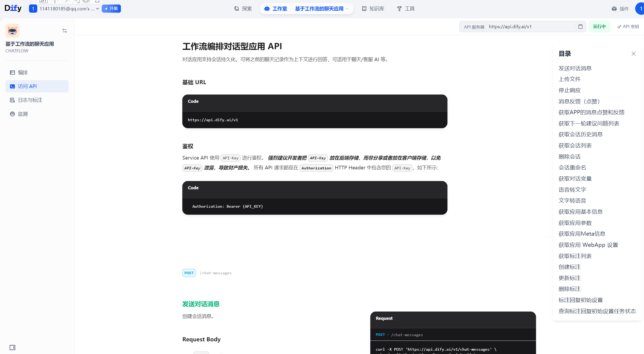The image size is (644, 354).
Task: Open the 监测 monitoring page
Action: [23, 114]
